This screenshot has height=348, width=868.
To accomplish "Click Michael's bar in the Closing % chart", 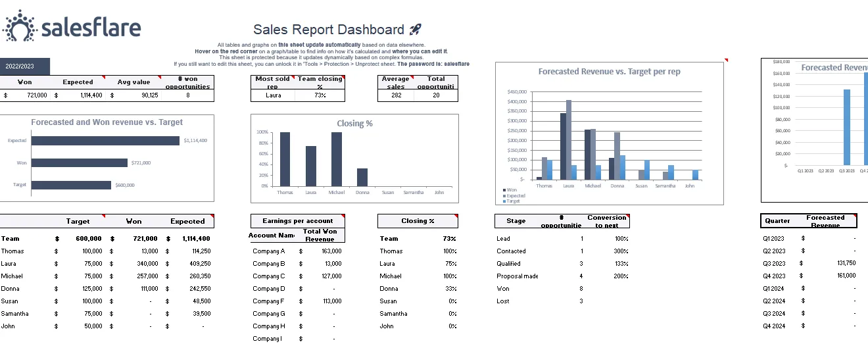I will pos(337,159).
